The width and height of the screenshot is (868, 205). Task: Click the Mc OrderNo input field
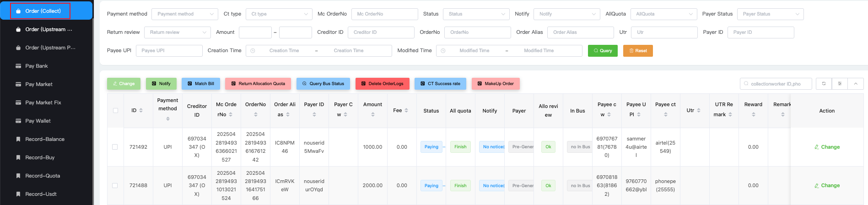(384, 14)
